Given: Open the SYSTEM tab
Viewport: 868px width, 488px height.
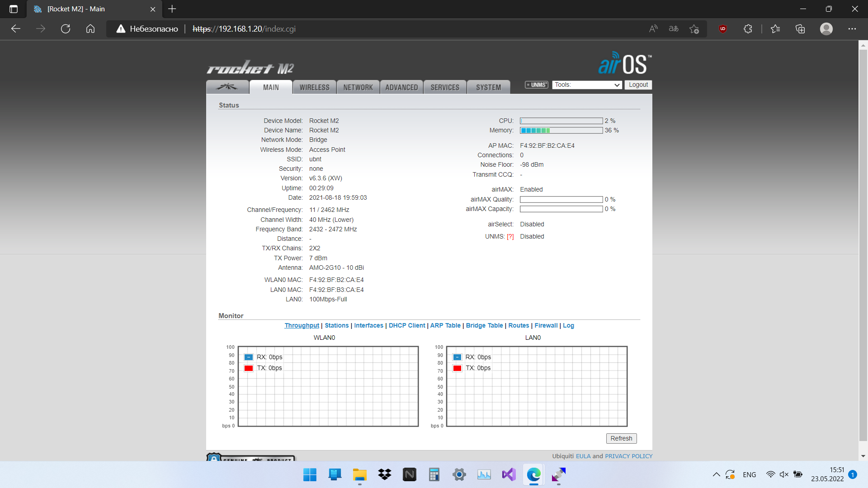Looking at the screenshot, I should point(488,87).
